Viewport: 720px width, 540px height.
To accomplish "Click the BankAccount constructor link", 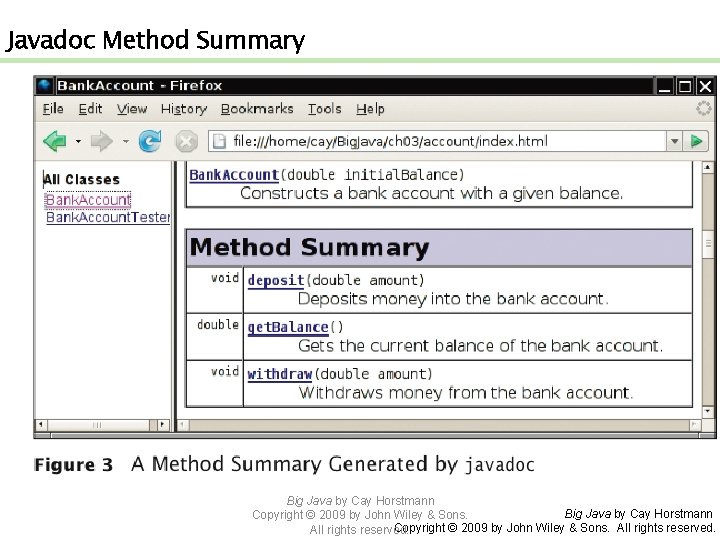I will click(x=234, y=175).
